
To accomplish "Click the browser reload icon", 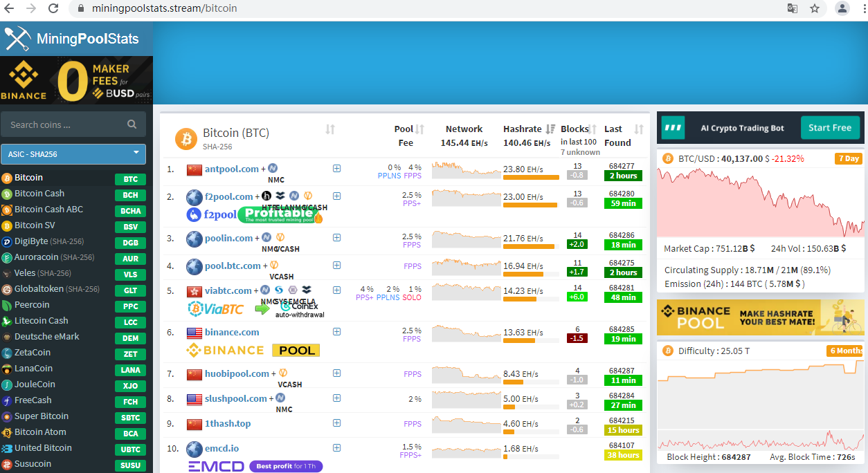I will [53, 9].
